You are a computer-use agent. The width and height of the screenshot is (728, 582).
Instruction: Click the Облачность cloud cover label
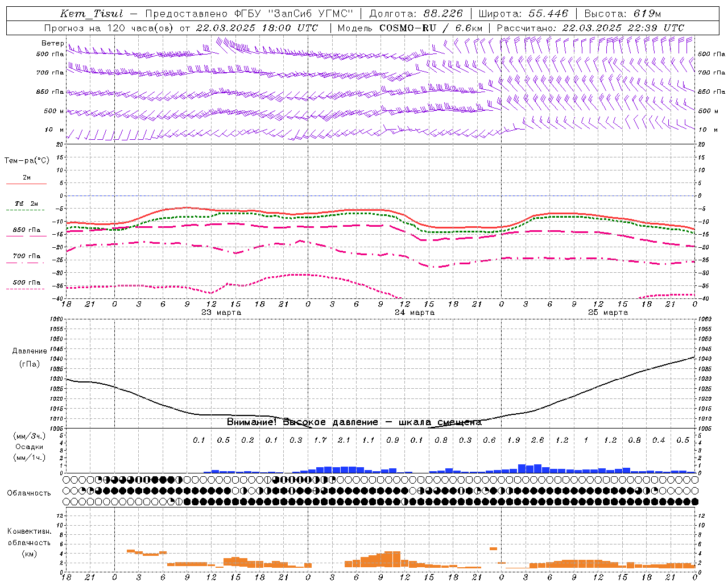(x=29, y=493)
